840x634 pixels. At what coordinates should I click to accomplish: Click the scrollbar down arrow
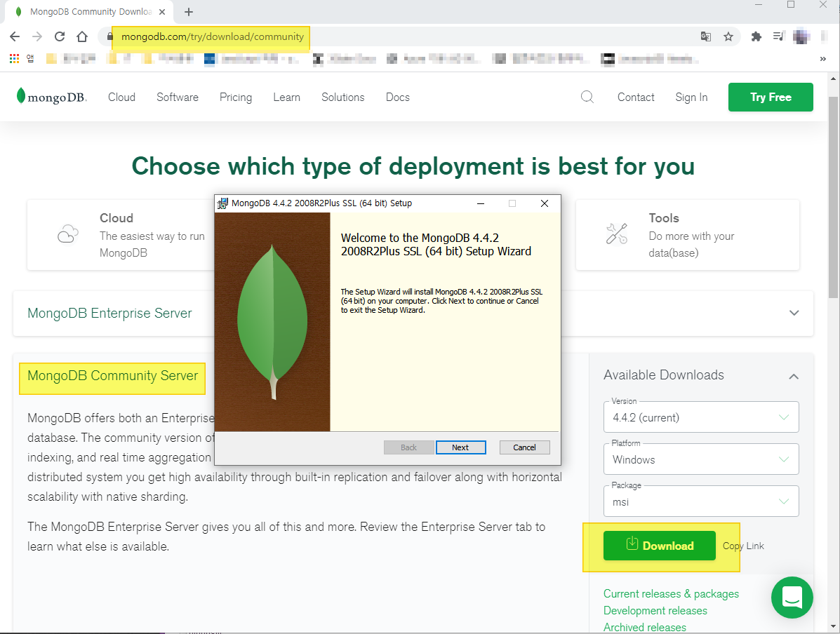[833, 626]
